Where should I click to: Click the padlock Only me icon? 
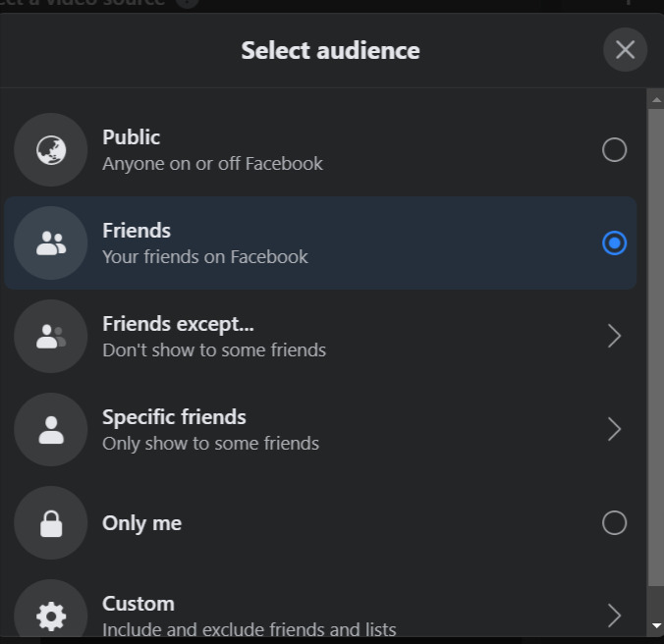51,523
